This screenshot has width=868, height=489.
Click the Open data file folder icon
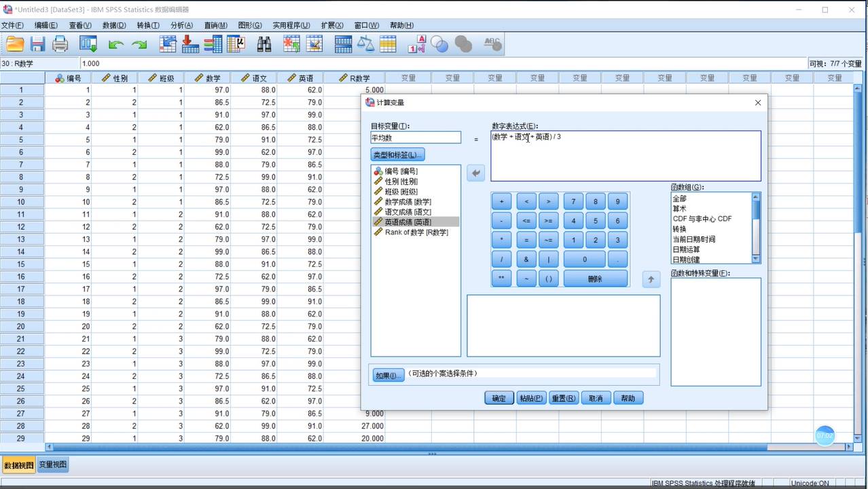coord(15,44)
